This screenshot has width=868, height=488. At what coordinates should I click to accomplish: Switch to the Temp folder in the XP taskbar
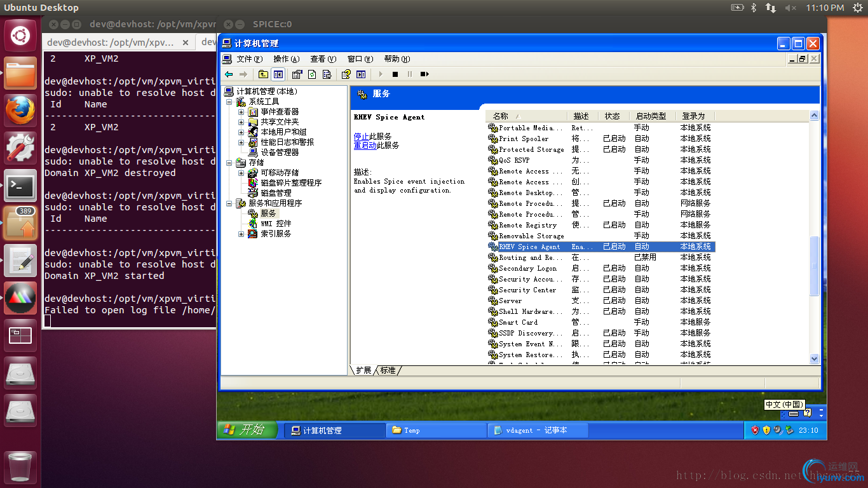(436, 430)
